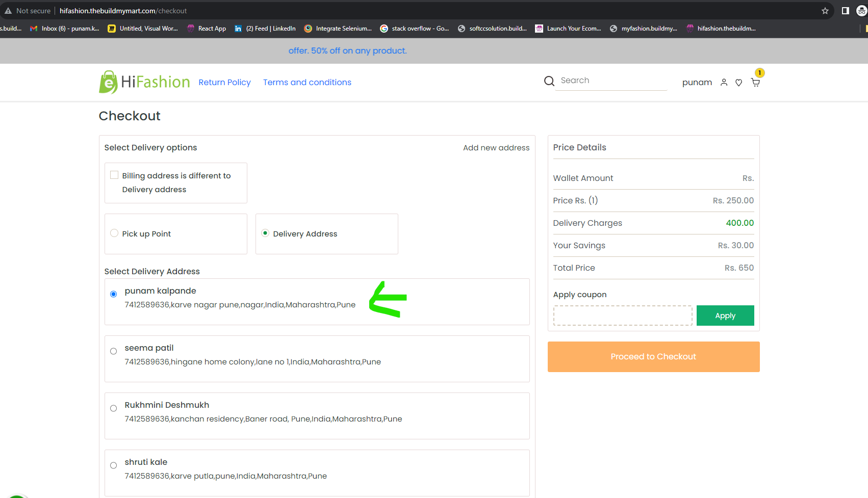Screen dimensions: 868x498
Task: Click the Select Delivery options heading
Action: (x=150, y=147)
